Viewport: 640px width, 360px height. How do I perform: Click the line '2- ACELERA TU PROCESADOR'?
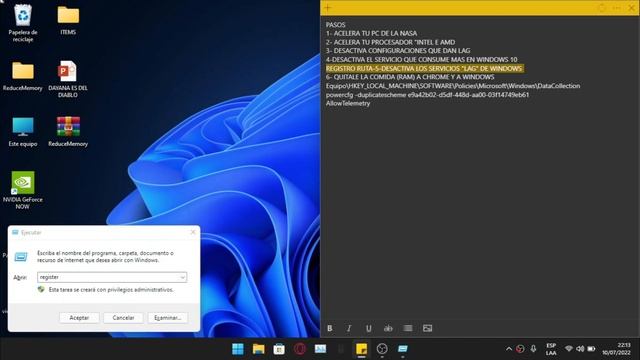coord(390,42)
